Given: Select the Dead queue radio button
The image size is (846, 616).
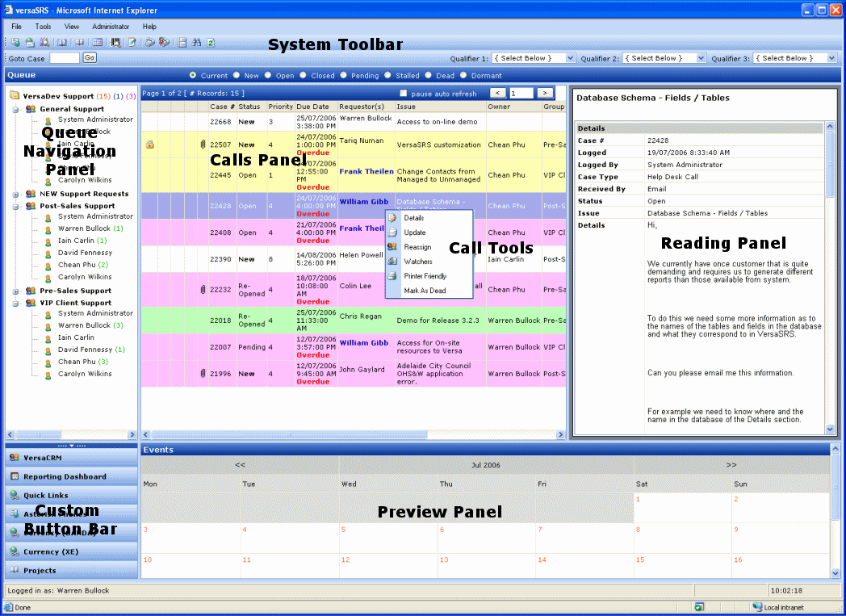Looking at the screenshot, I should tap(428, 76).
